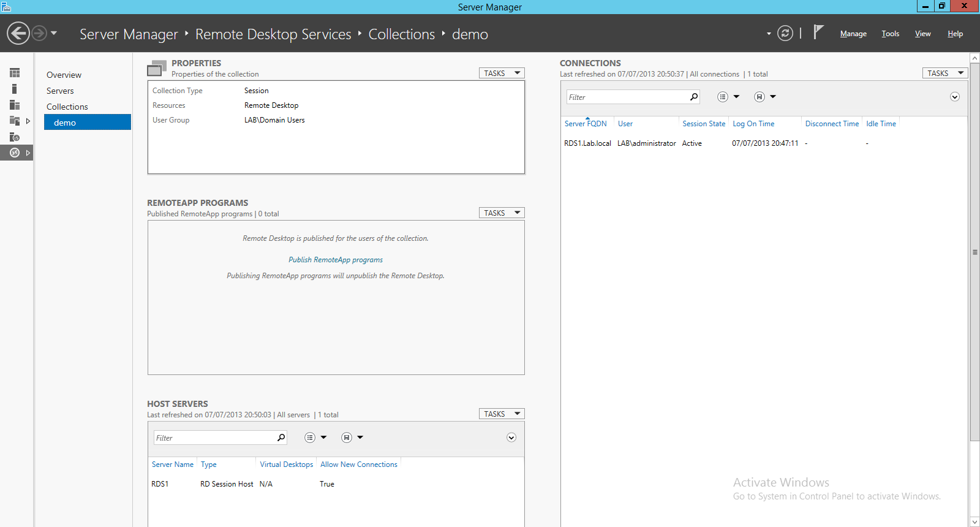Select the demo collection
980x527 pixels.
(x=88, y=123)
